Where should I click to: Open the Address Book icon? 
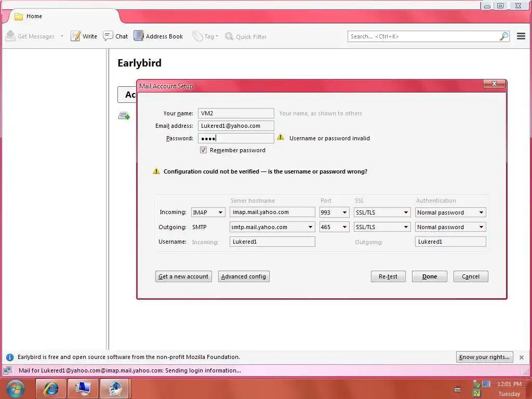click(x=138, y=36)
